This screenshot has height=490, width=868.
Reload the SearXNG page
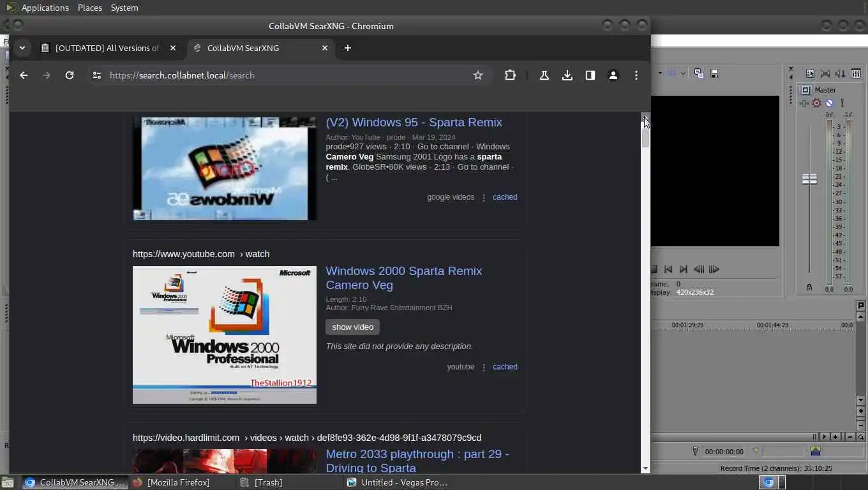pyautogui.click(x=70, y=75)
